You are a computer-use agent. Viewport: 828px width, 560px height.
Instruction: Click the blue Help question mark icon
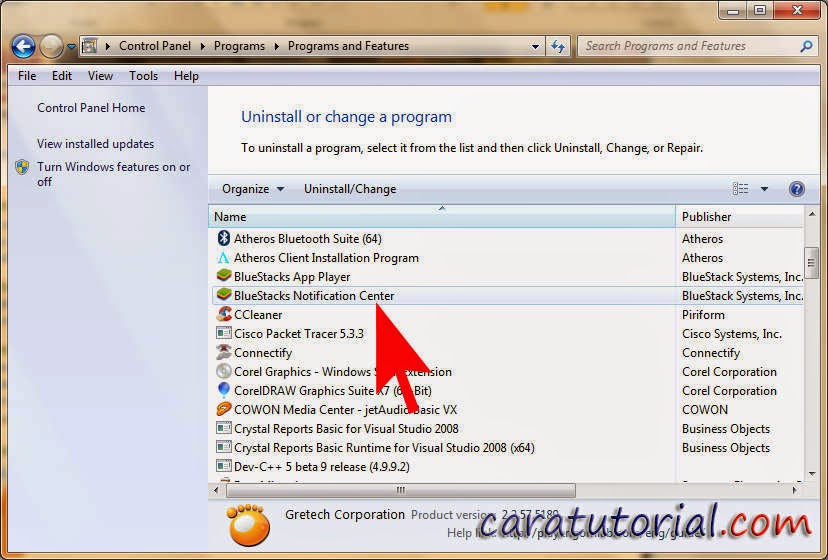796,189
